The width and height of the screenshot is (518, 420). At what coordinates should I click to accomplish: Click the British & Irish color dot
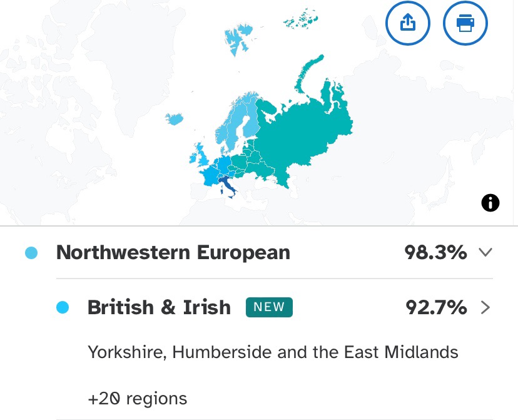tap(62, 307)
